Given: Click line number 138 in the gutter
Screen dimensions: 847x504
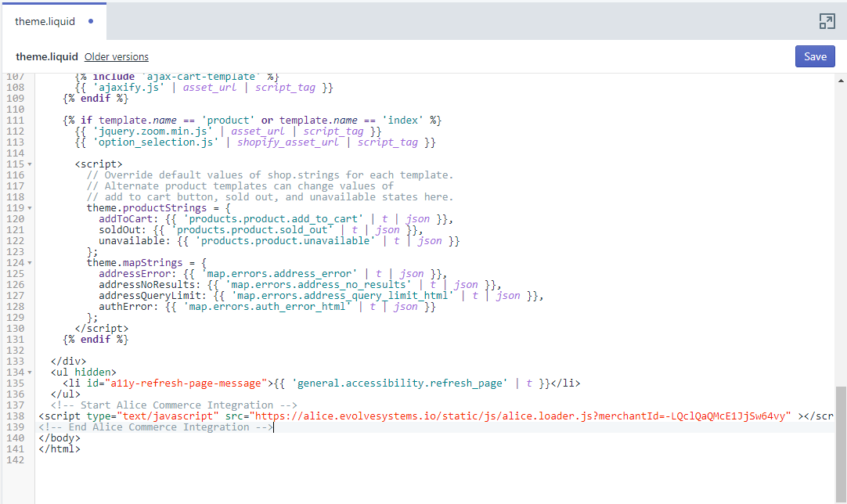Looking at the screenshot, I should [15, 416].
